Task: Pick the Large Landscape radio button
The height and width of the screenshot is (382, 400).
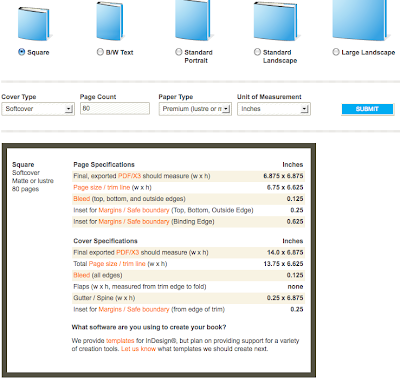Action: click(336, 52)
